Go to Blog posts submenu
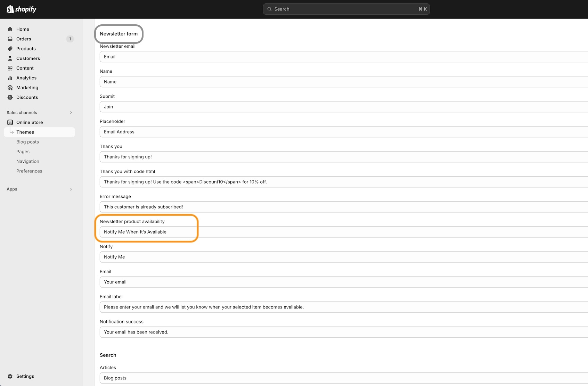 click(27, 142)
